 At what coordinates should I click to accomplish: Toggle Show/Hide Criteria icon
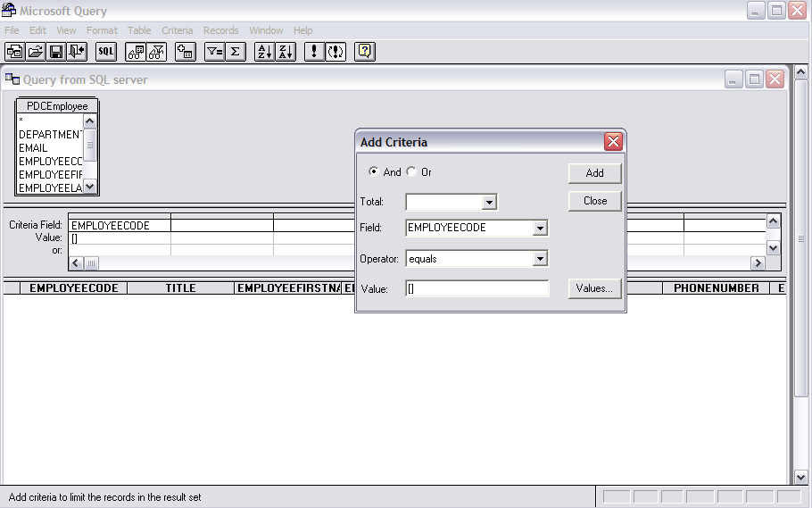156,52
